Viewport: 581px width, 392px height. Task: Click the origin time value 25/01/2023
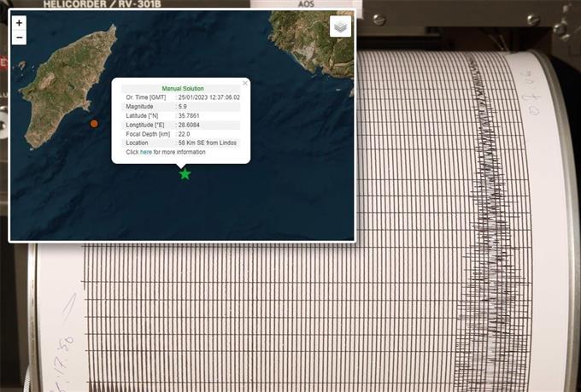208,97
